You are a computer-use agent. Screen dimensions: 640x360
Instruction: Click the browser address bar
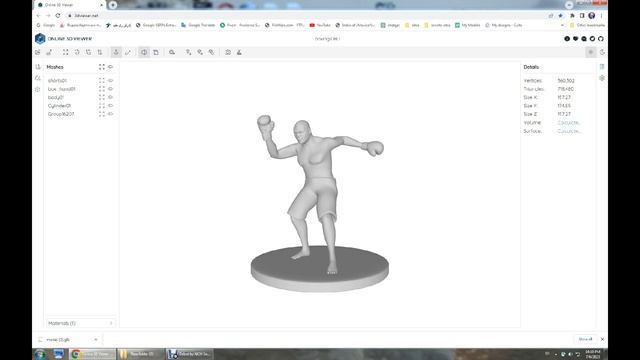(306, 16)
